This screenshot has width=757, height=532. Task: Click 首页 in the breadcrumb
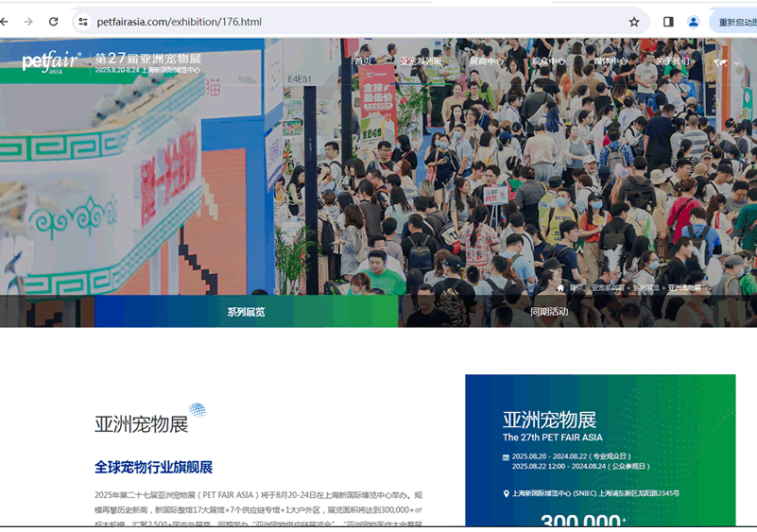(x=576, y=287)
